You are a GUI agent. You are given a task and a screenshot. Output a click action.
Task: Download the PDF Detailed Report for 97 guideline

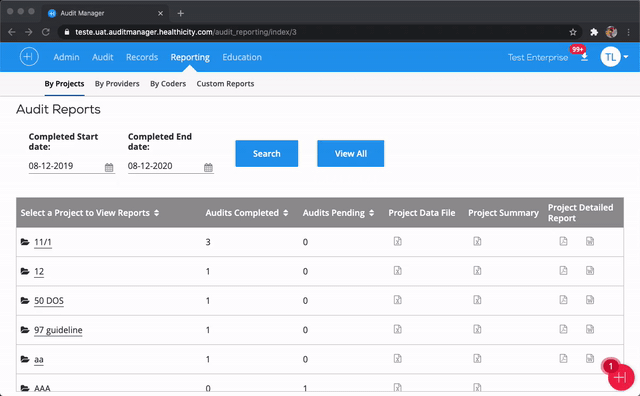point(563,329)
